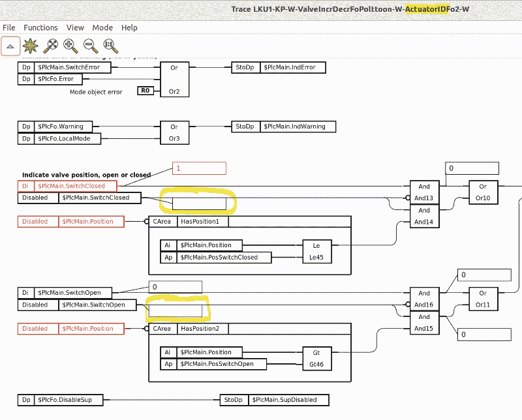Select Ai $PlcMain.Position inside HasPosition2
Image resolution: width=522 pixels, height=420 pixels.
pos(201,352)
